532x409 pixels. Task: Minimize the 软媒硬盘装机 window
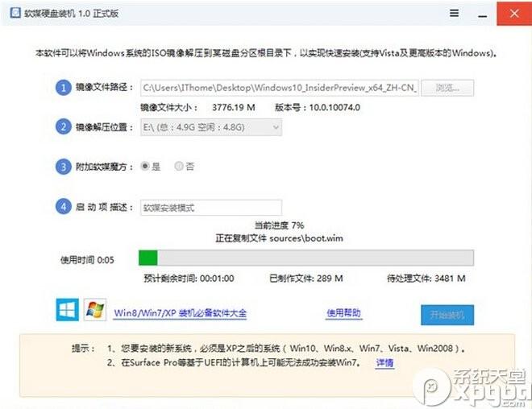click(x=483, y=15)
